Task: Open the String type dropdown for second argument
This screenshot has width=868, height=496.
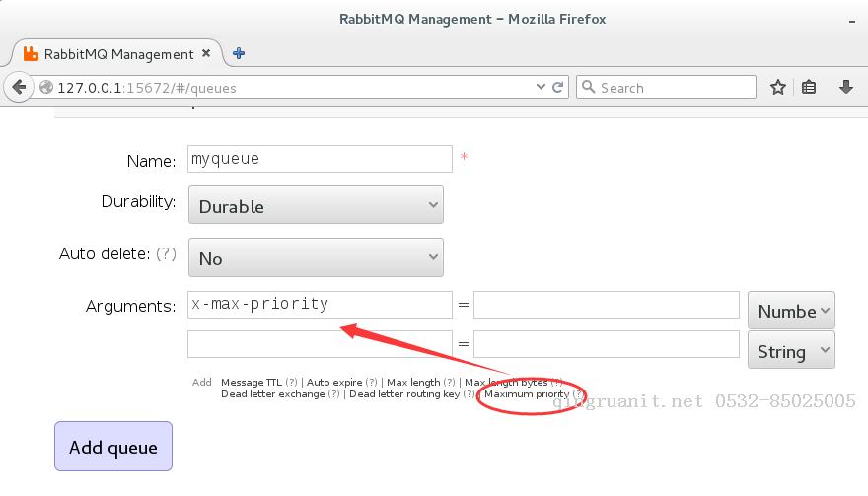Action: (791, 351)
